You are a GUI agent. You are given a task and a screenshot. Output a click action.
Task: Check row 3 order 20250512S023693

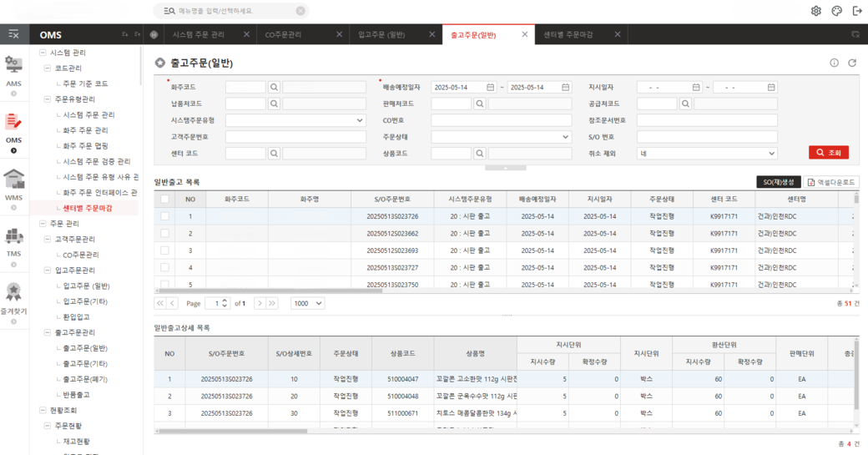click(x=165, y=250)
